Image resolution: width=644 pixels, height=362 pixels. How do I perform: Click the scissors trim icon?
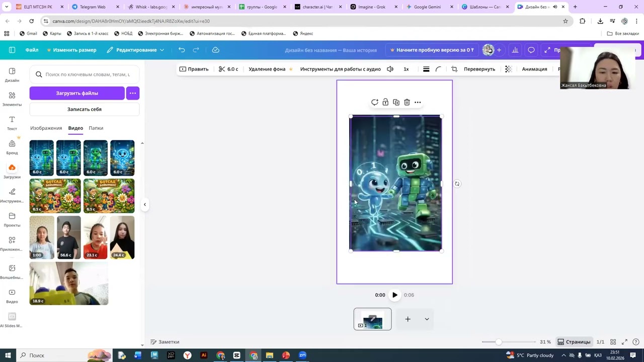221,69
